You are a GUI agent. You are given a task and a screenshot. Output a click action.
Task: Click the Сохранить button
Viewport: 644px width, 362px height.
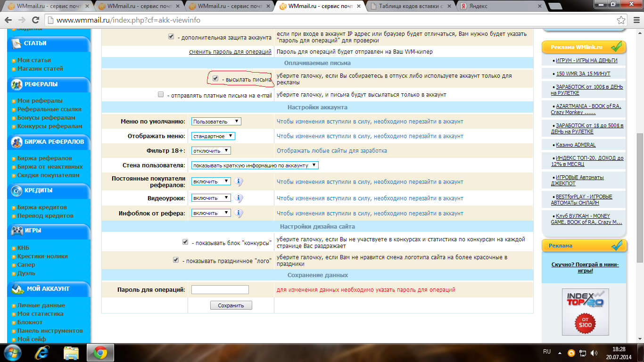[x=231, y=305]
